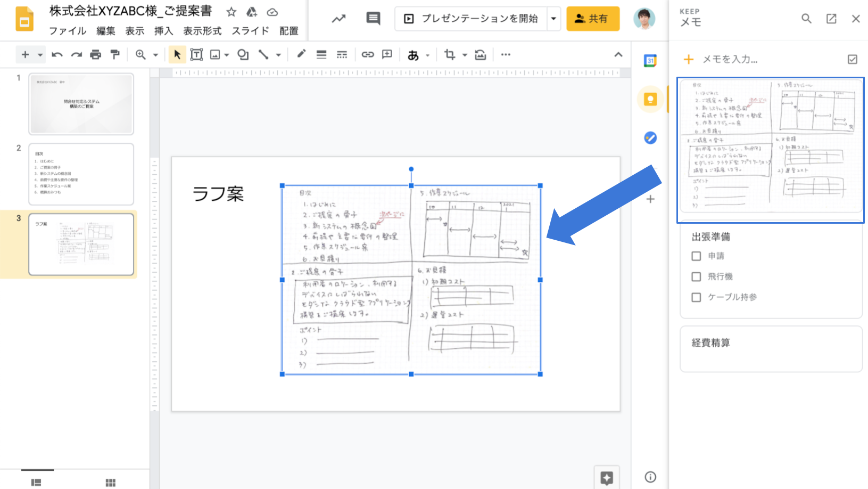Image resolution: width=868 pixels, height=489 pixels.
Task: Open the 編集 menu
Action: click(106, 31)
